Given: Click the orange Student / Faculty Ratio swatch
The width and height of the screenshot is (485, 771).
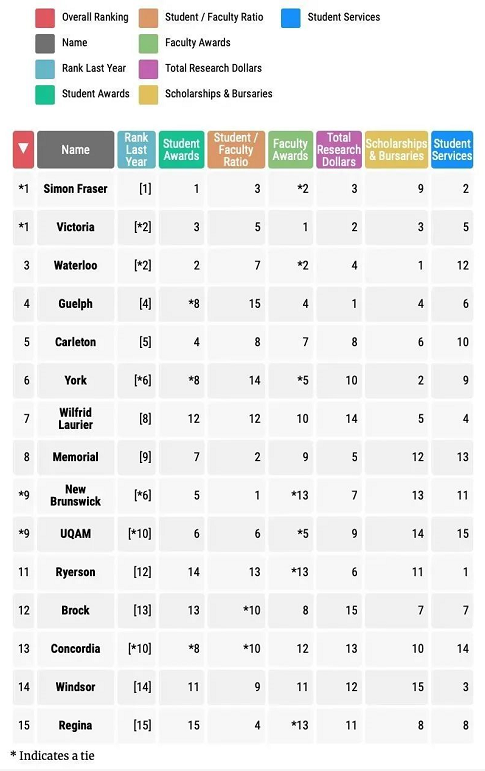Looking at the screenshot, I should coord(149,18).
